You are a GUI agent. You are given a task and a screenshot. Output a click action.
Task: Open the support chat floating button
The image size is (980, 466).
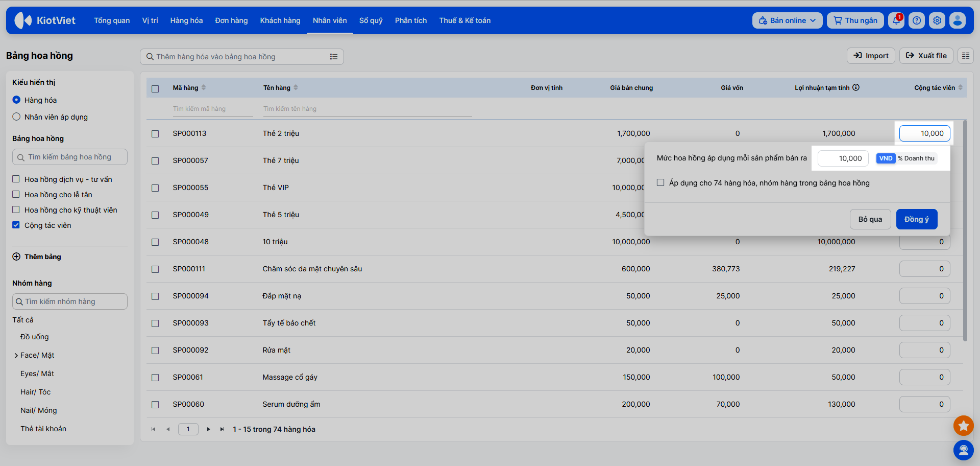[x=964, y=450]
